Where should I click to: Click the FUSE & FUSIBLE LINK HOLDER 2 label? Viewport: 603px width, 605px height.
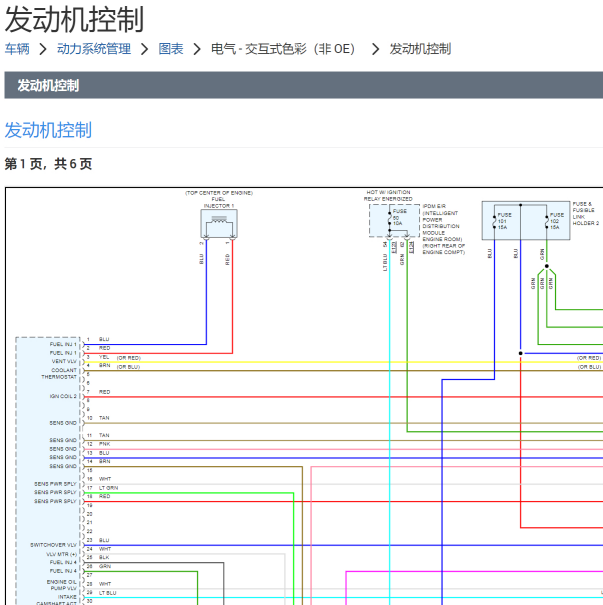tap(586, 213)
